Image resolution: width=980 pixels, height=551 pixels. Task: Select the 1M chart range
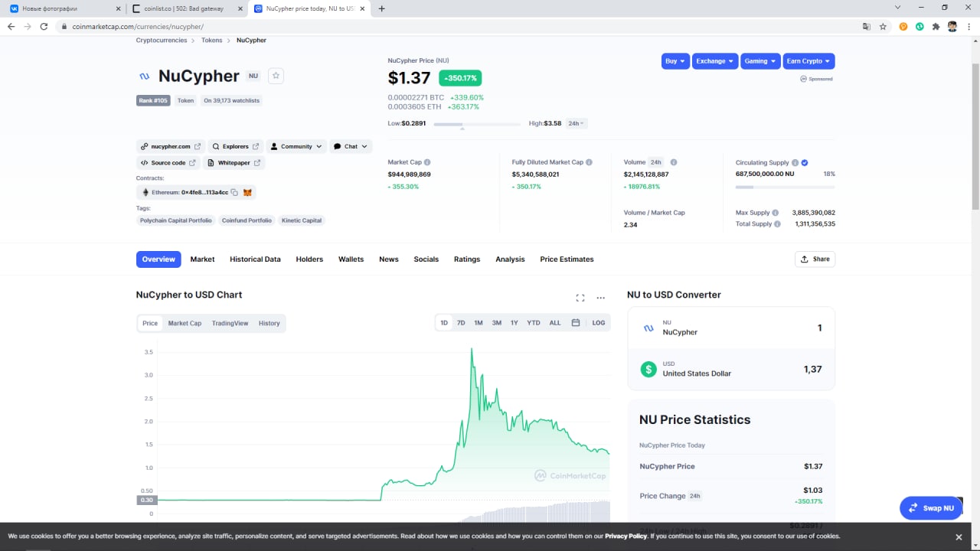click(479, 323)
